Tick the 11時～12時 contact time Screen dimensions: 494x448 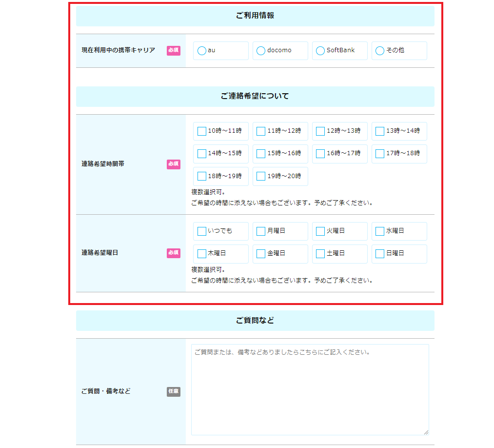click(x=261, y=131)
